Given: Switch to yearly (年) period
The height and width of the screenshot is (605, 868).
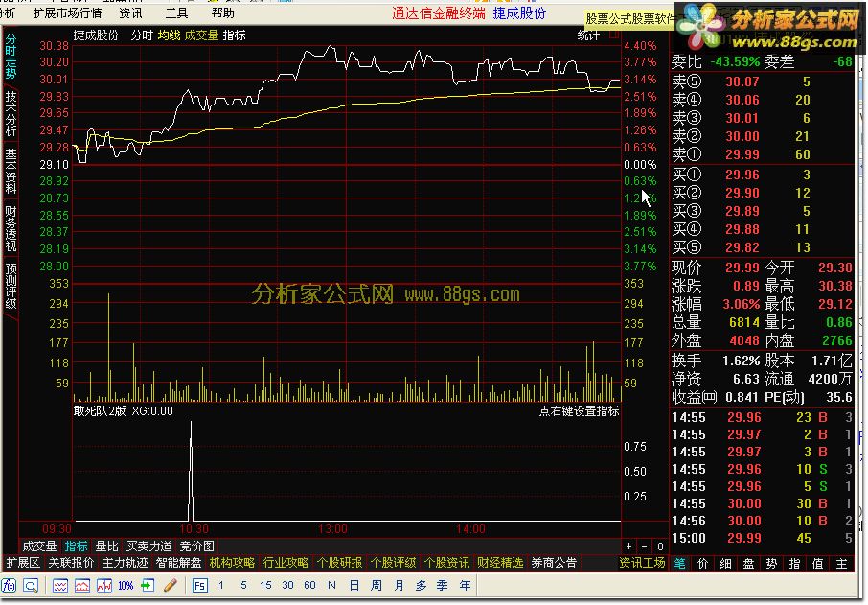Looking at the screenshot, I should pos(465,585).
